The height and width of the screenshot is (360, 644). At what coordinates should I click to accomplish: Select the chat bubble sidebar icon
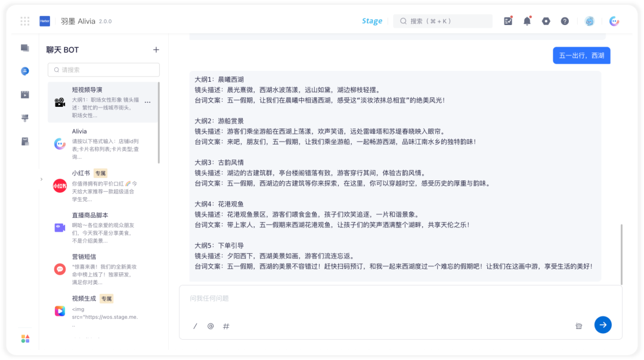[25, 71]
